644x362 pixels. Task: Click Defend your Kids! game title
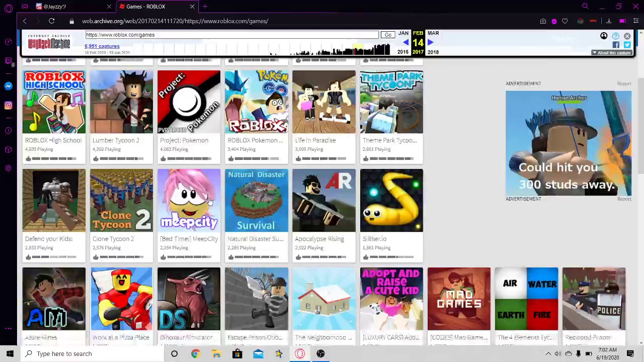coord(49,239)
